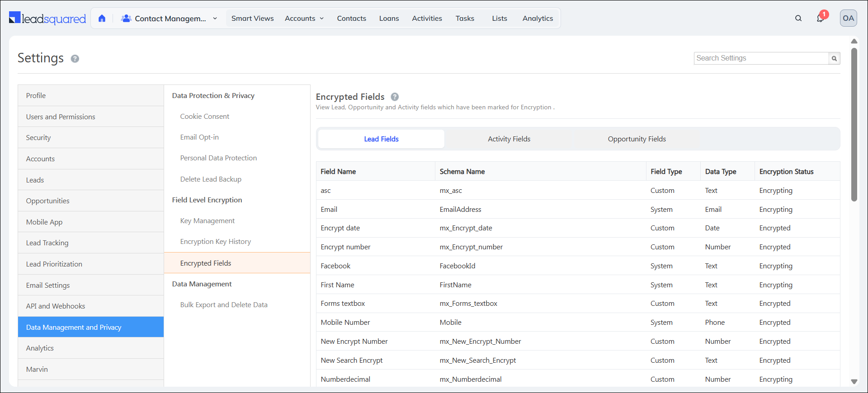868x393 pixels.
Task: Click inside the Search Settings field
Action: [761, 58]
